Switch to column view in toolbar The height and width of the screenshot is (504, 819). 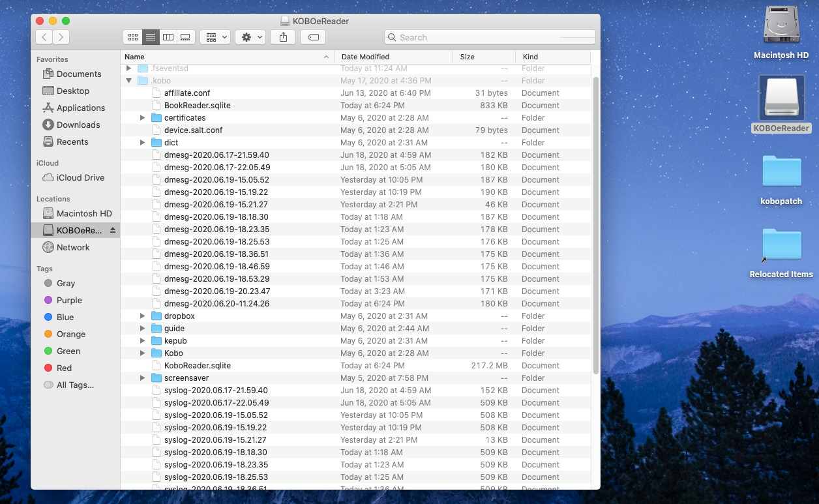point(168,37)
